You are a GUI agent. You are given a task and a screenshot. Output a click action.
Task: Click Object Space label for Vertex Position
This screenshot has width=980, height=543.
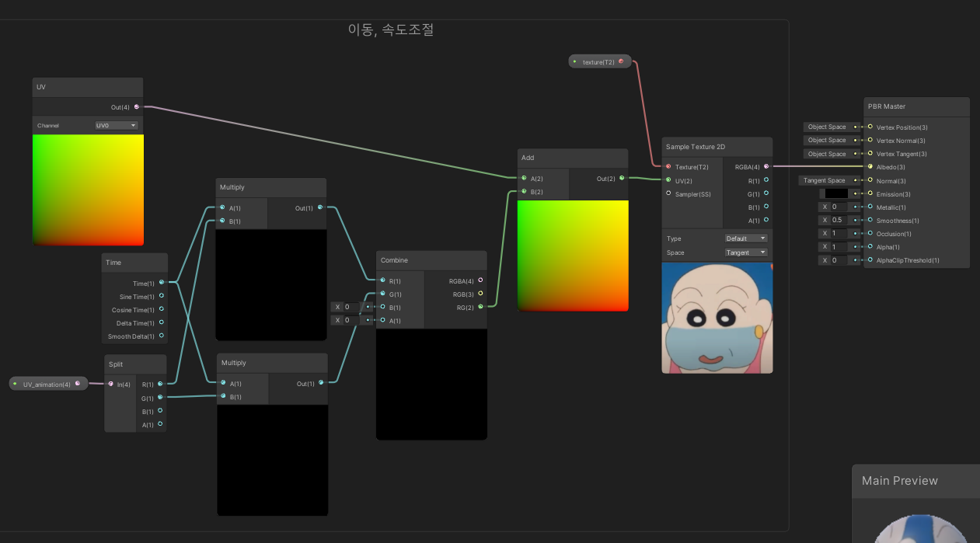pos(827,127)
